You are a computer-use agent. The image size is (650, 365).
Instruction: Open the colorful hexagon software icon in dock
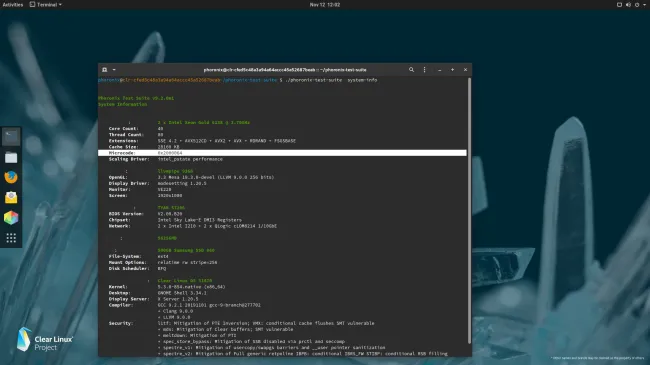pyautogui.click(x=11, y=217)
